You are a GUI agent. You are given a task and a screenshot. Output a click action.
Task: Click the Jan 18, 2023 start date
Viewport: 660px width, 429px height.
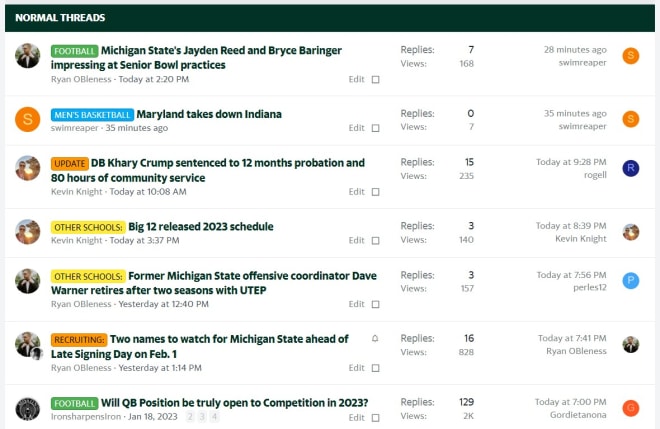click(153, 416)
